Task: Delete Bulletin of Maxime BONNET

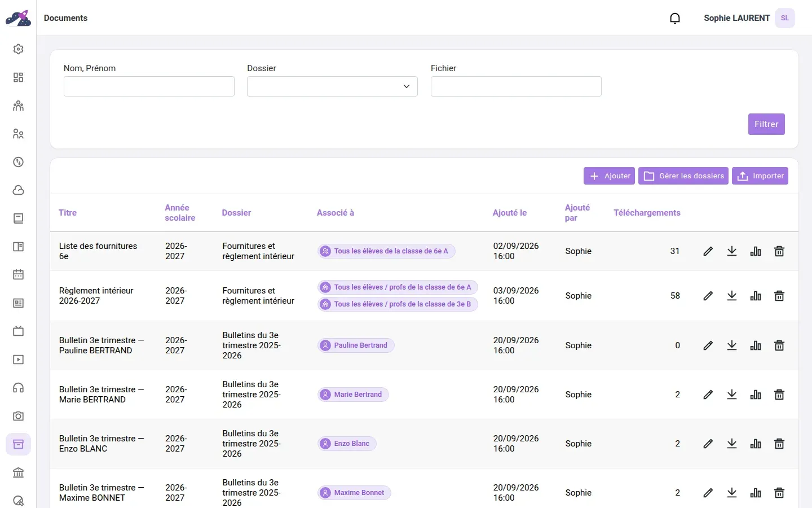Action: [779, 493]
